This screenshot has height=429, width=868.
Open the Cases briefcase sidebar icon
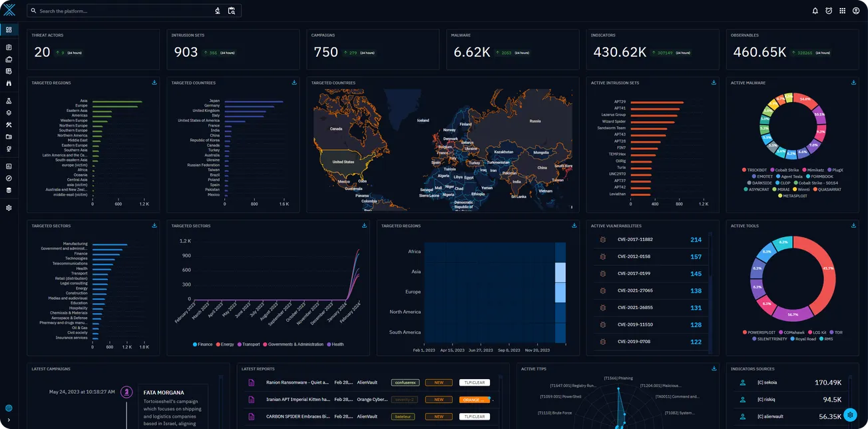pos(9,59)
